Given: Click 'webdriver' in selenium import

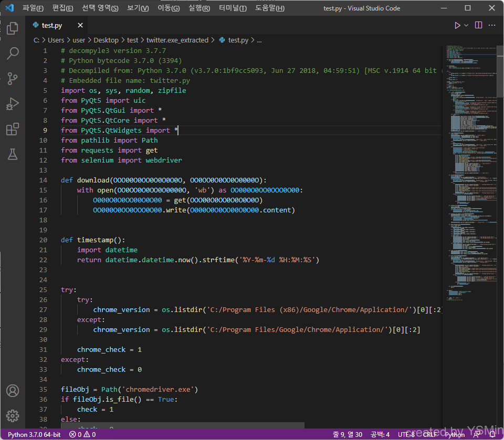Looking at the screenshot, I should [164, 160].
